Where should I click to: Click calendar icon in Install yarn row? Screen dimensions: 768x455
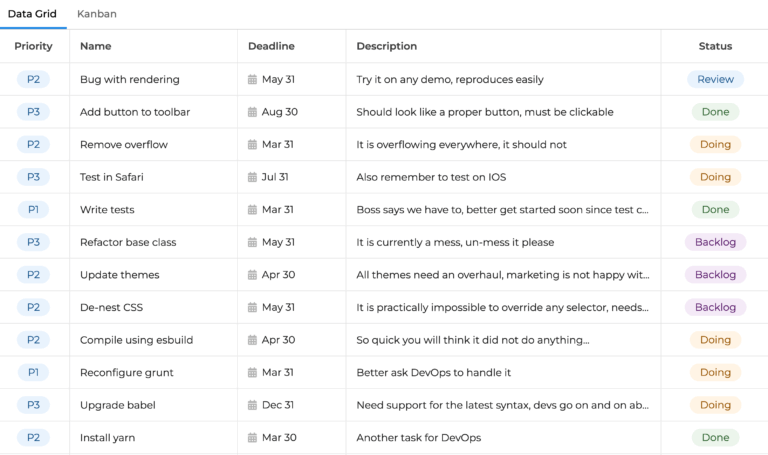point(252,438)
